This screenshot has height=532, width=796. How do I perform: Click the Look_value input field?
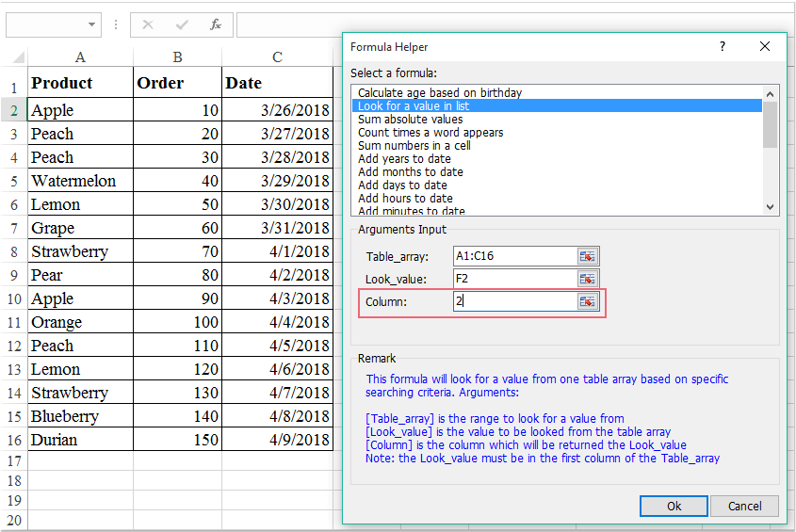[514, 279]
